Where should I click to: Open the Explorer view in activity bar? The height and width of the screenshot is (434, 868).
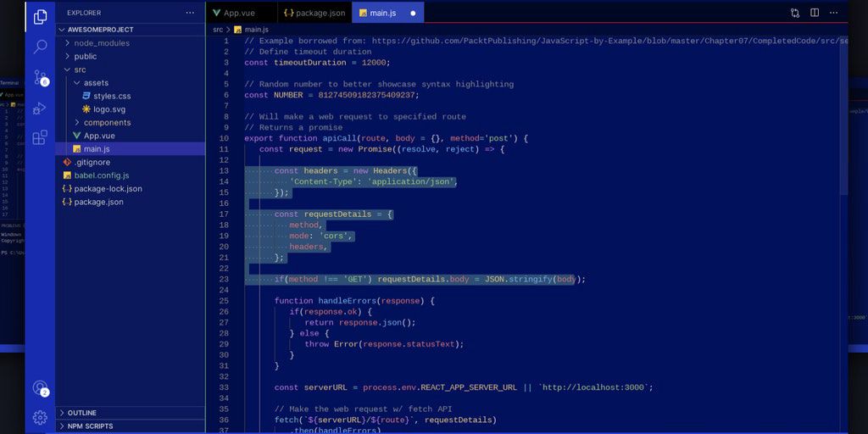40,17
